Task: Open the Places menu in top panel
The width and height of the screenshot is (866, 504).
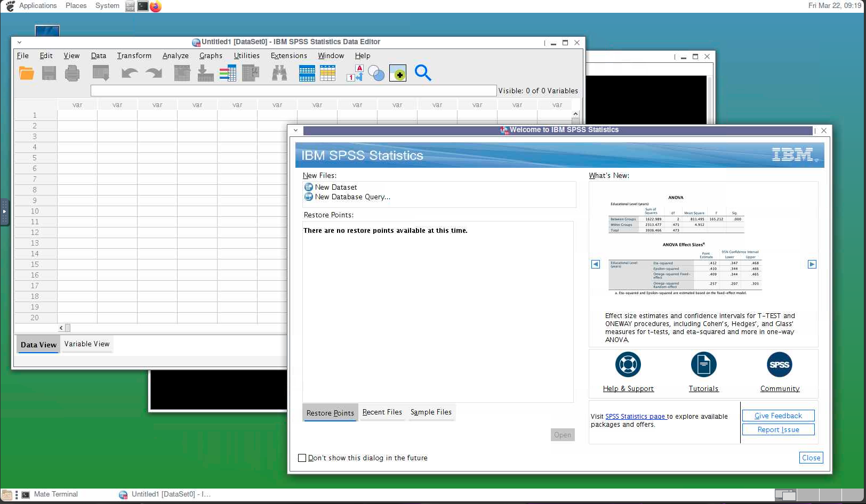Action: tap(76, 6)
